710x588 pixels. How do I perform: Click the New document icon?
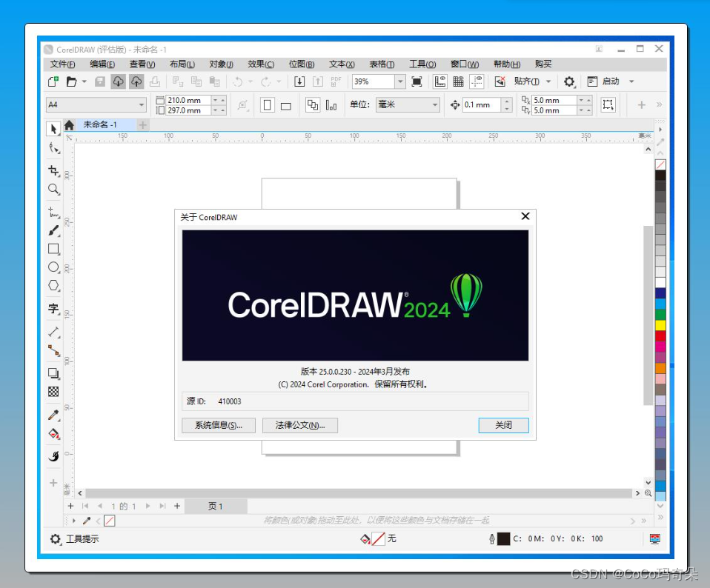53,81
